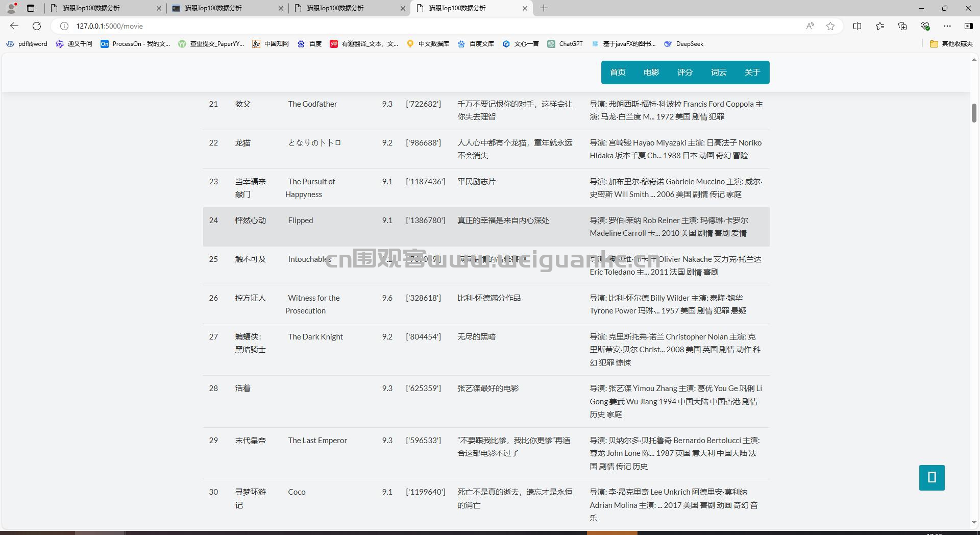Add this page to favorites star

830,26
